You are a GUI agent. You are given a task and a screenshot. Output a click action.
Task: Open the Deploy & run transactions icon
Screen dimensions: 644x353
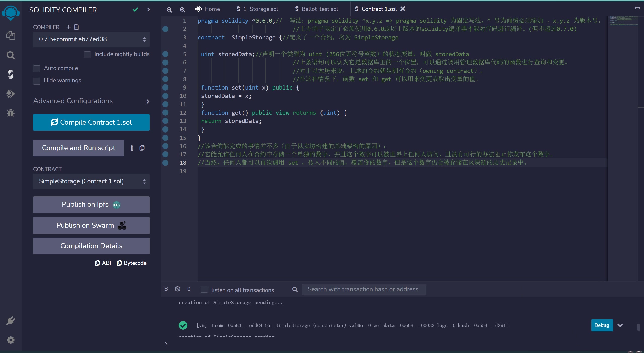[x=11, y=94]
